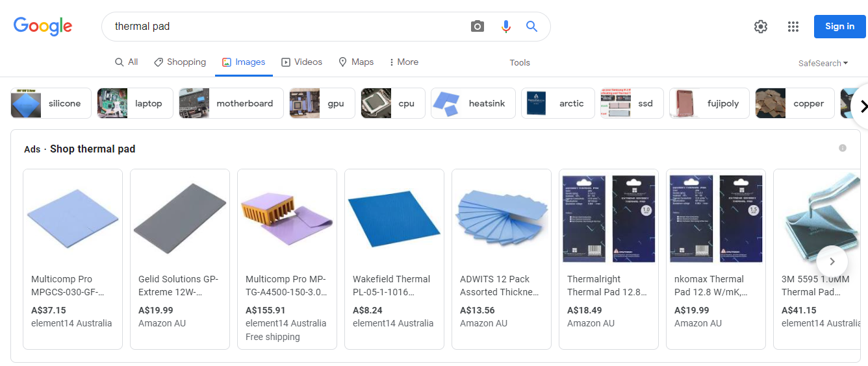Click the search by image camera icon
This screenshot has width=868, height=366.
478,27
